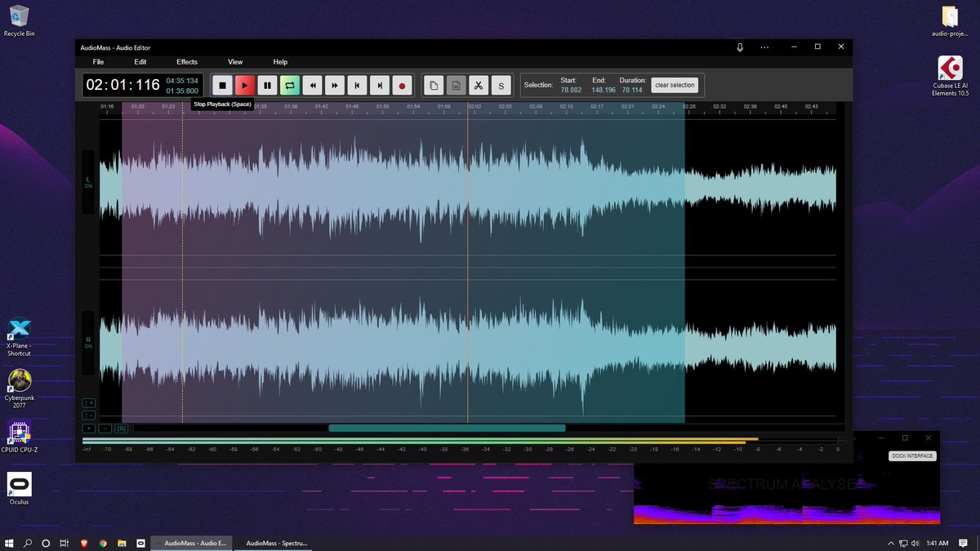Toggle loop playback mode

(x=290, y=85)
